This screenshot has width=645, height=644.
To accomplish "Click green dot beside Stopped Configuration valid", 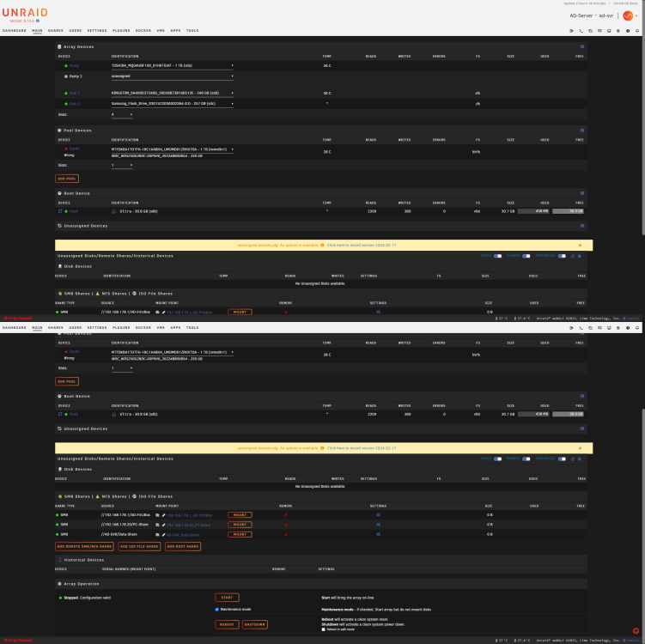I will 60,598.
